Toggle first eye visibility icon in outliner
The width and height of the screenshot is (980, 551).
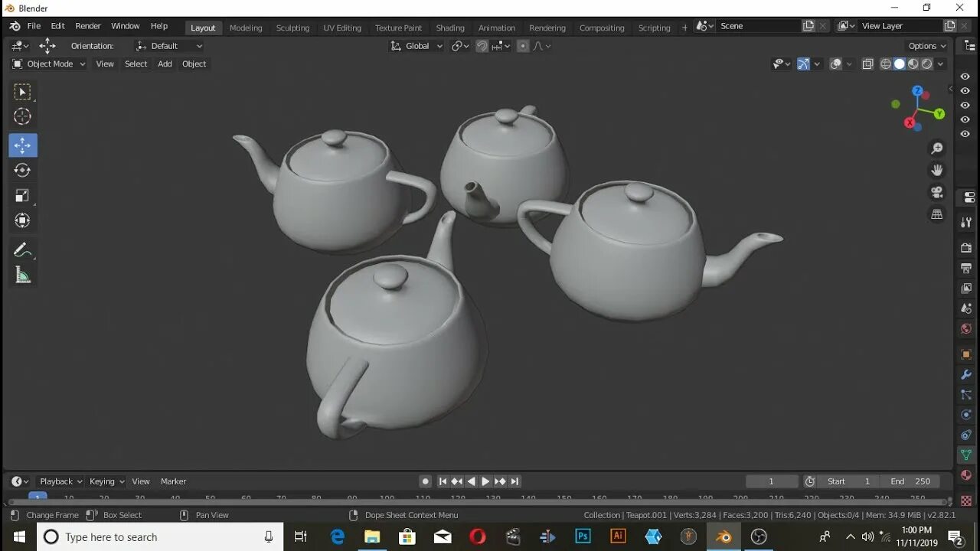[965, 77]
